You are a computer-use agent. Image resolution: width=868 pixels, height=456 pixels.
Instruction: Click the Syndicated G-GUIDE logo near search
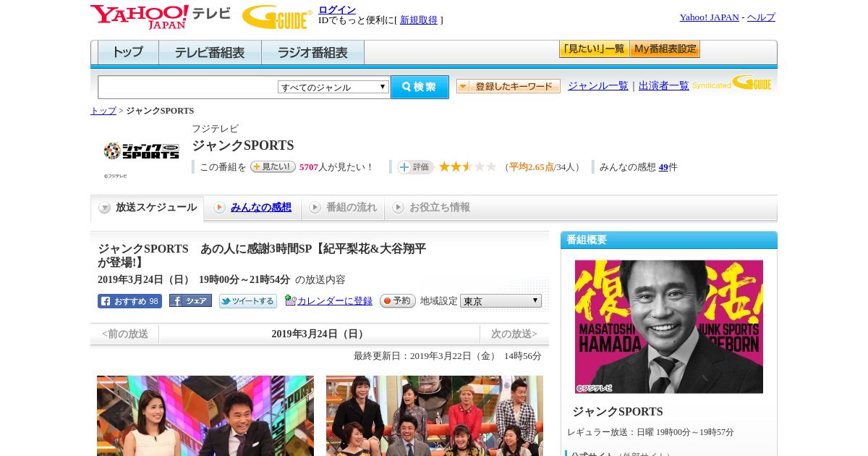[x=732, y=83]
